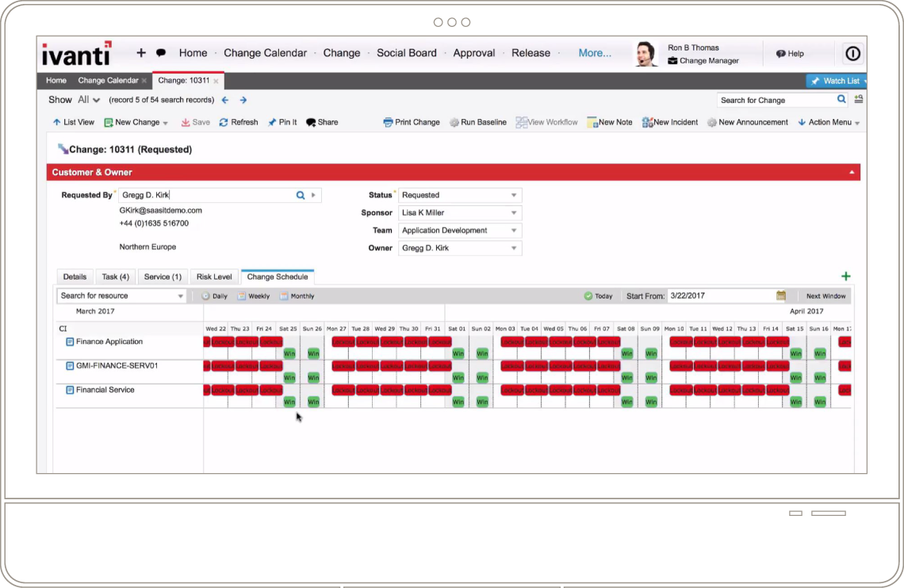Image resolution: width=904 pixels, height=588 pixels.
Task: Open the Change Calendar menu
Action: pos(265,53)
